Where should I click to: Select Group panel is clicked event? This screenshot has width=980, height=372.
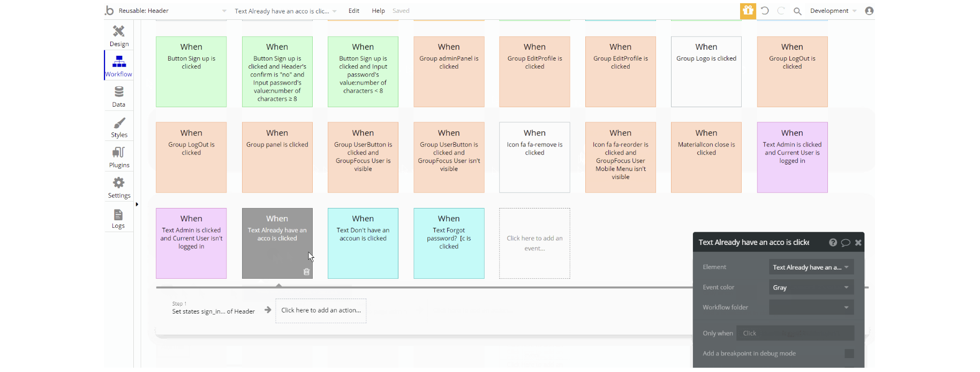(x=277, y=158)
